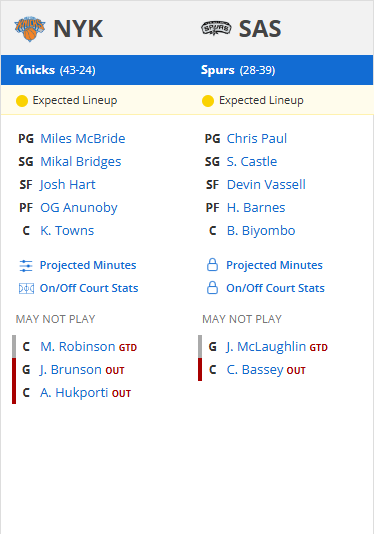View Devin Vassell's profile
Screen dimensions: 374x534
tap(266, 185)
